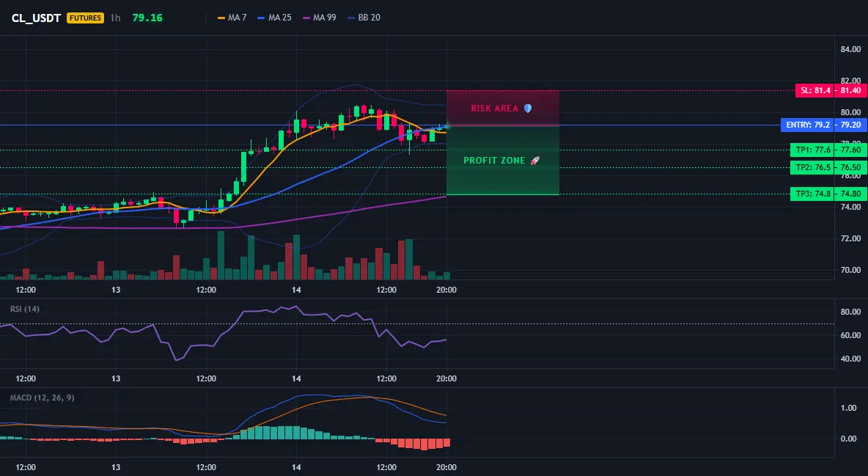The width and height of the screenshot is (868, 476).
Task: Click the RISK AREA zone label
Action: pyautogui.click(x=494, y=109)
